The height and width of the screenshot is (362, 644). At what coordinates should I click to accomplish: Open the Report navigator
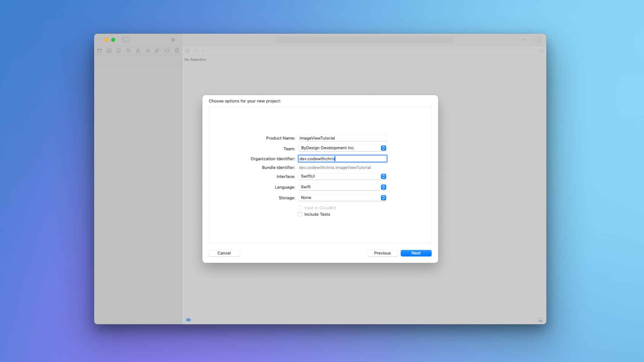click(177, 50)
